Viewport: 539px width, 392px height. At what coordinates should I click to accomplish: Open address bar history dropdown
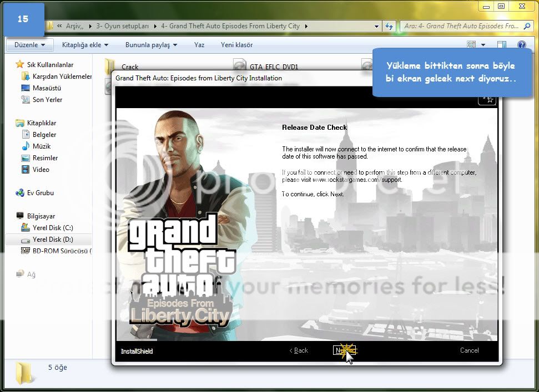pyautogui.click(x=376, y=26)
